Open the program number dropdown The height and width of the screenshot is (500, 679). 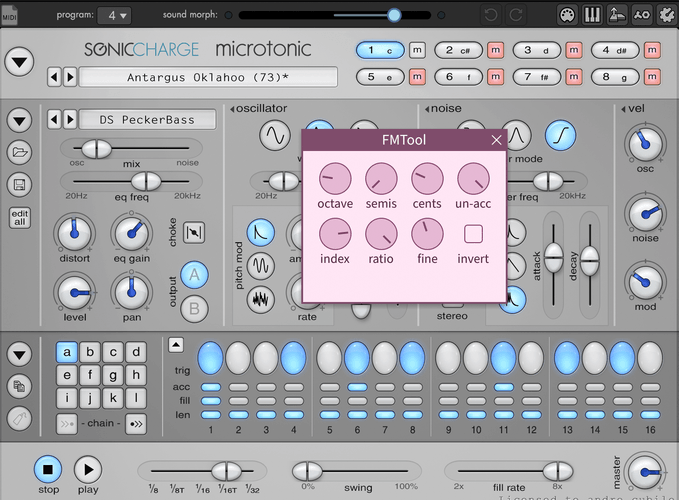click(x=114, y=16)
